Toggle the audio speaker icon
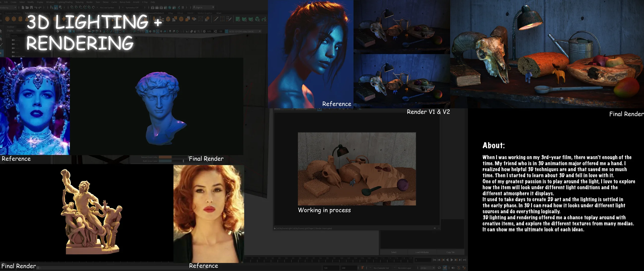644x271 pixels. pos(453,268)
